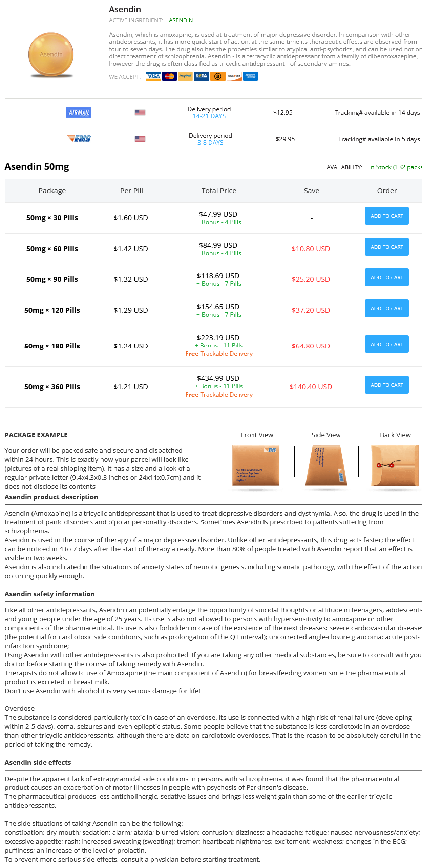
Task: Click the SEPA payment icon
Action: [x=201, y=76]
